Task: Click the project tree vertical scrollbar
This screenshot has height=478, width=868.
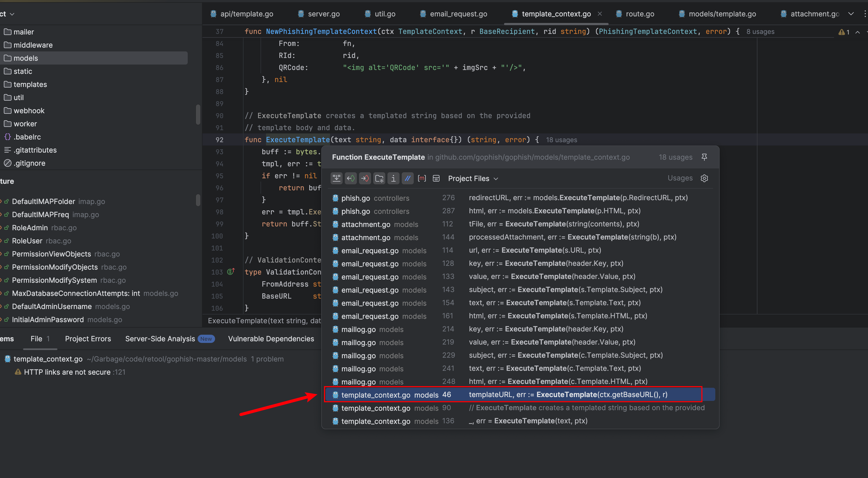Action: 198,115
